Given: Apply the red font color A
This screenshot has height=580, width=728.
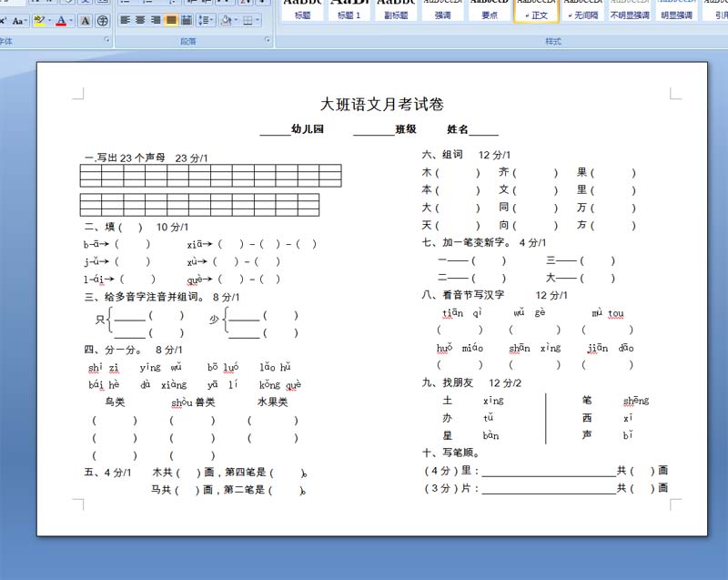Looking at the screenshot, I should click(x=60, y=21).
